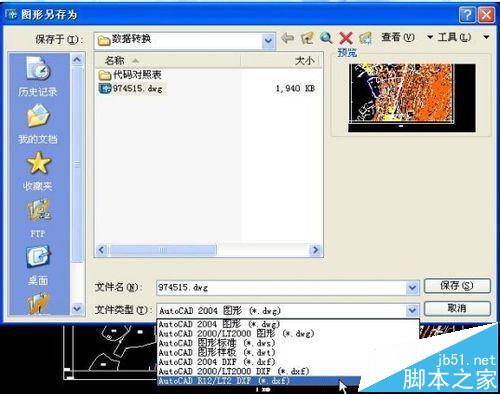The width and height of the screenshot is (500, 394).
Task: Open the FTP shortcut in the sidebar
Action: [x=38, y=218]
